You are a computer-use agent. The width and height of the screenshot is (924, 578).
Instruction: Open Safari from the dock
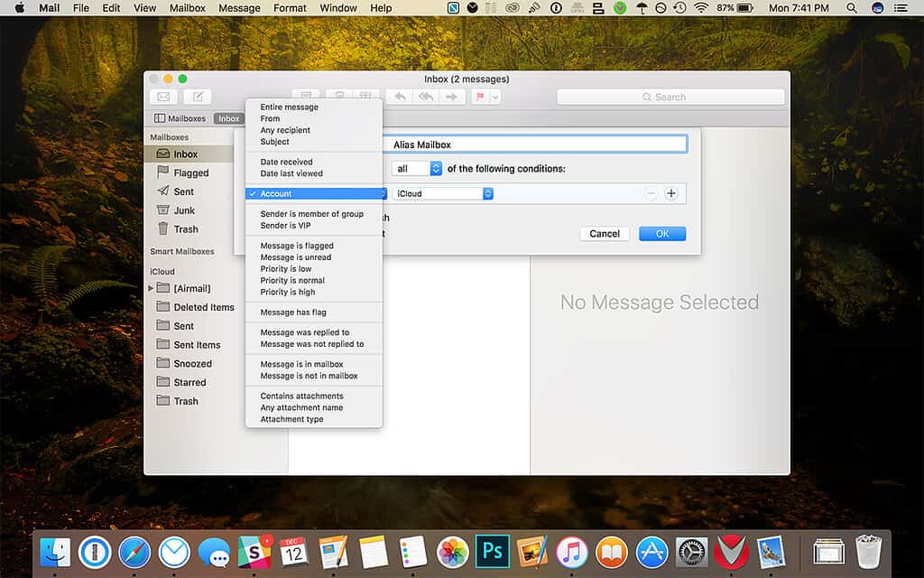point(134,551)
